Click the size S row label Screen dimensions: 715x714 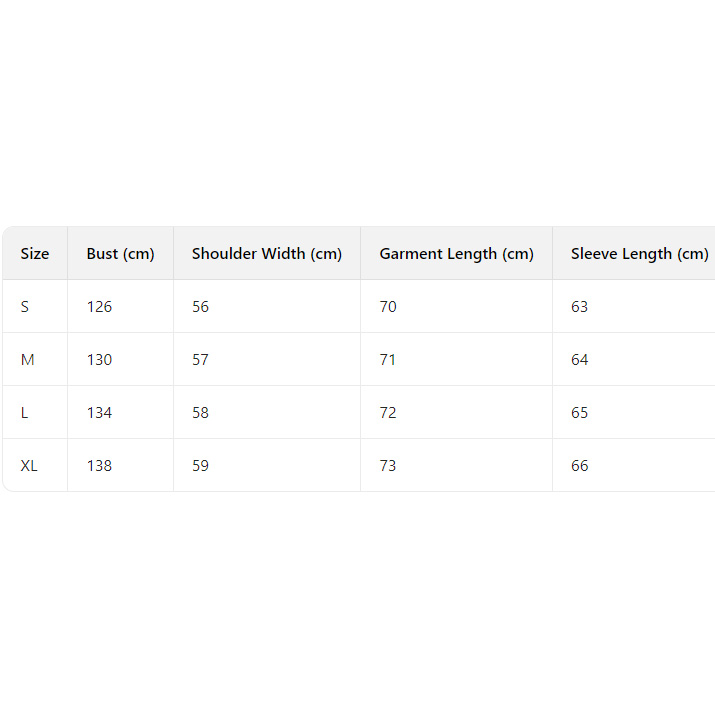click(x=25, y=307)
